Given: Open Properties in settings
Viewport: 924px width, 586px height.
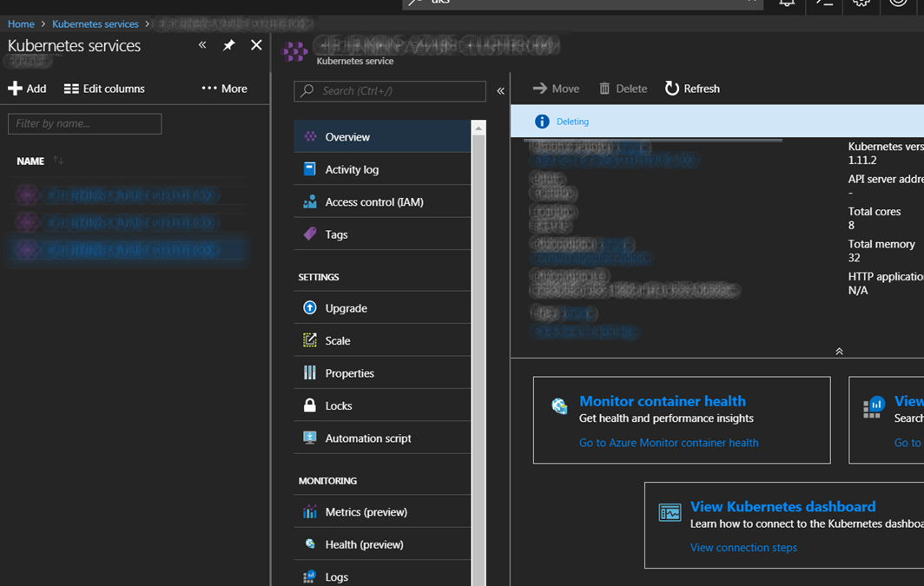Looking at the screenshot, I should (x=382, y=372).
